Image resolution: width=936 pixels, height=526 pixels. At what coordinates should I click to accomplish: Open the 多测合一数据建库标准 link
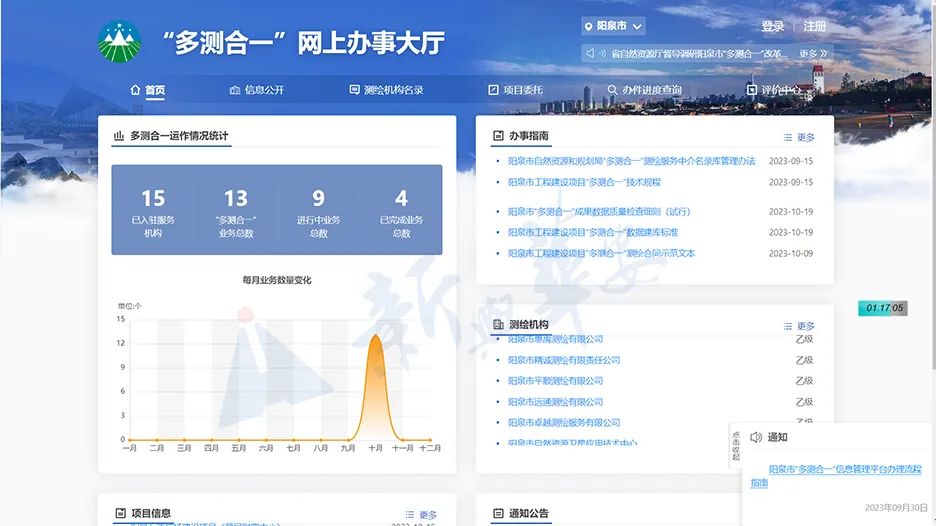[593, 232]
